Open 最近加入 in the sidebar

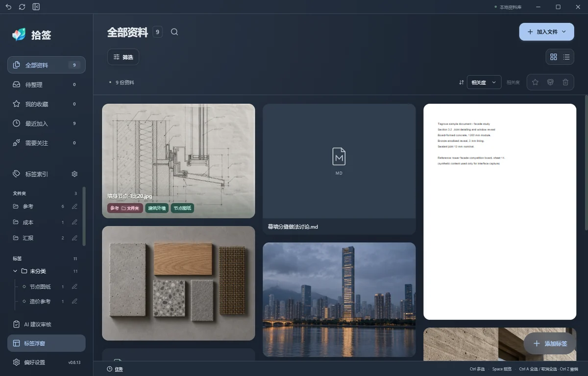click(x=47, y=123)
